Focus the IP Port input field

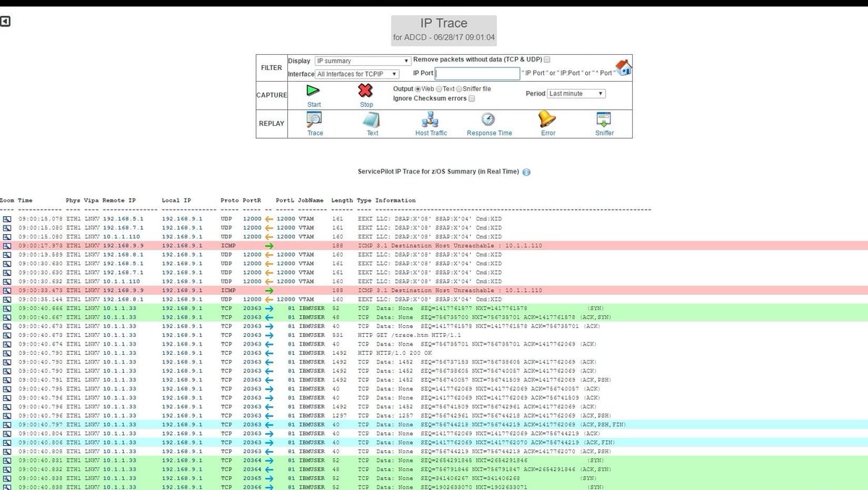(477, 74)
